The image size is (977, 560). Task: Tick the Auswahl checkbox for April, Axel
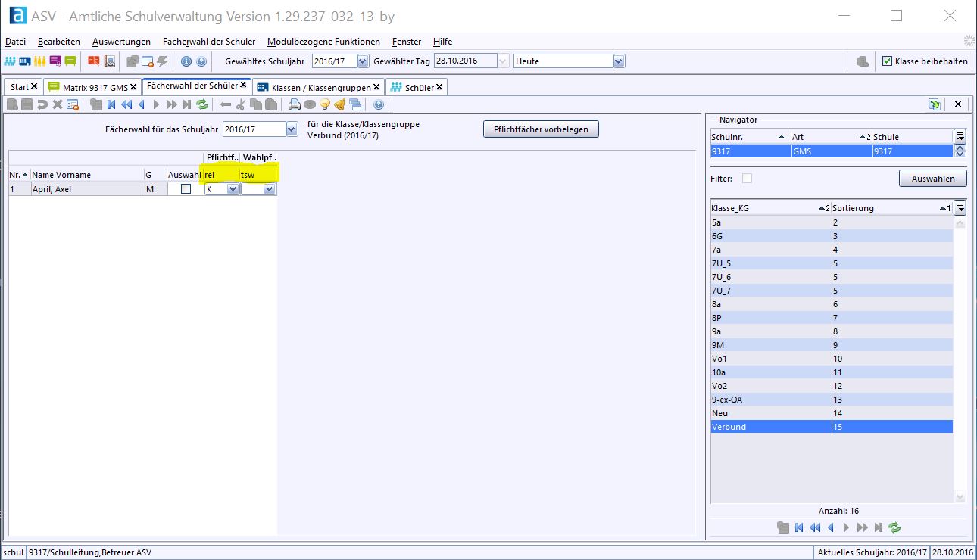(x=186, y=189)
